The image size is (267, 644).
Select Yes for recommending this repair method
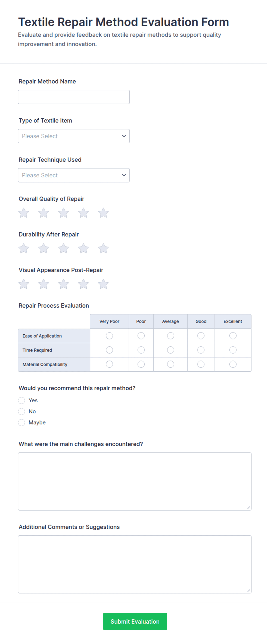(22, 400)
